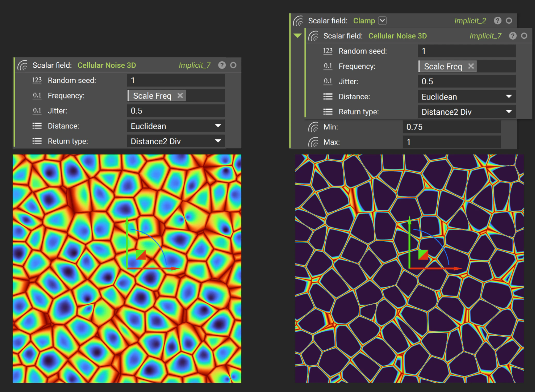Click the Min value field 0.75

(451, 127)
